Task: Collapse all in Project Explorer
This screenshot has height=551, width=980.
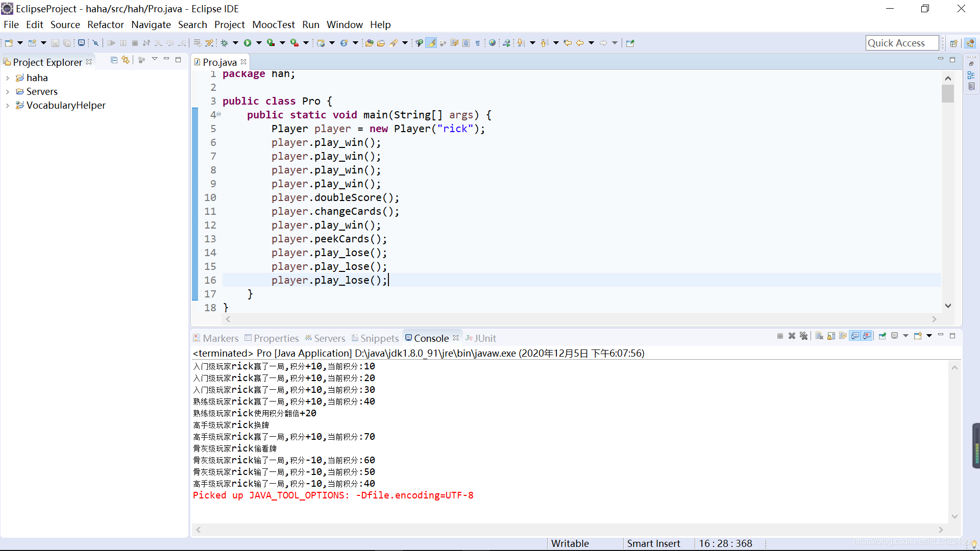Action: pos(114,60)
